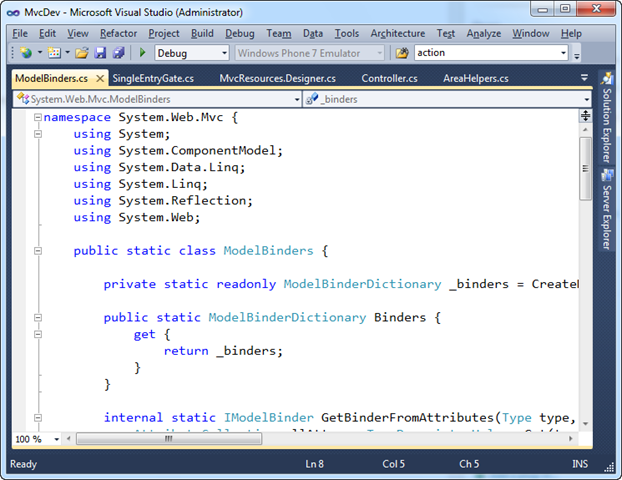This screenshot has height=480, width=622.
Task: Open the Solution Explorer side panel
Action: pyautogui.click(x=607, y=117)
